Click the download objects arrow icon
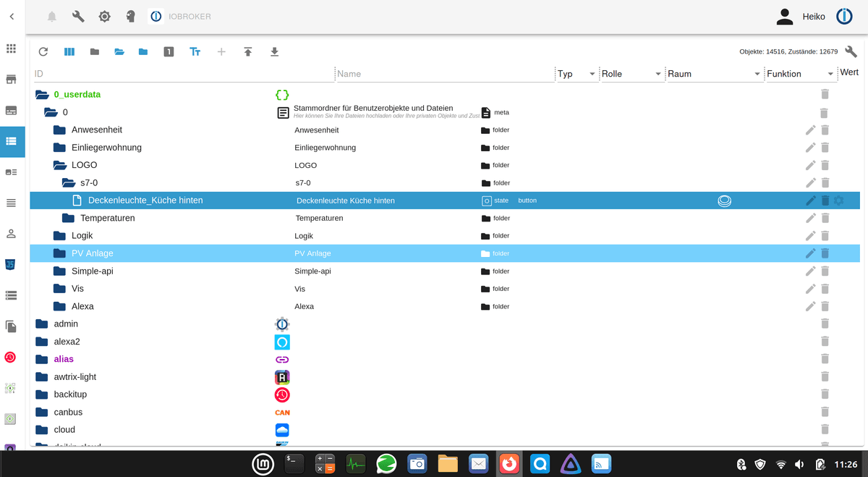This screenshot has width=868, height=477. (274, 52)
